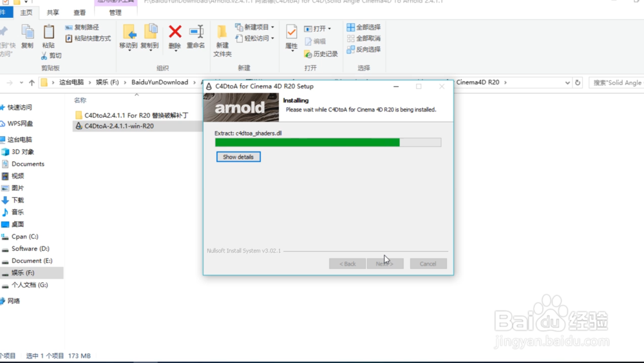This screenshot has width=644, height=363.
Task: Click Select none (全部取消)
Action: (x=364, y=38)
